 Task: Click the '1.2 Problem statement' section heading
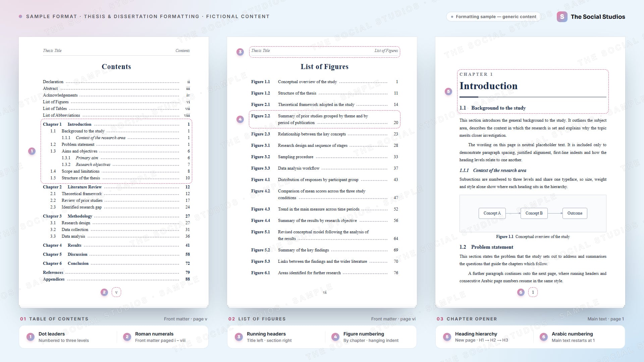[486, 247]
